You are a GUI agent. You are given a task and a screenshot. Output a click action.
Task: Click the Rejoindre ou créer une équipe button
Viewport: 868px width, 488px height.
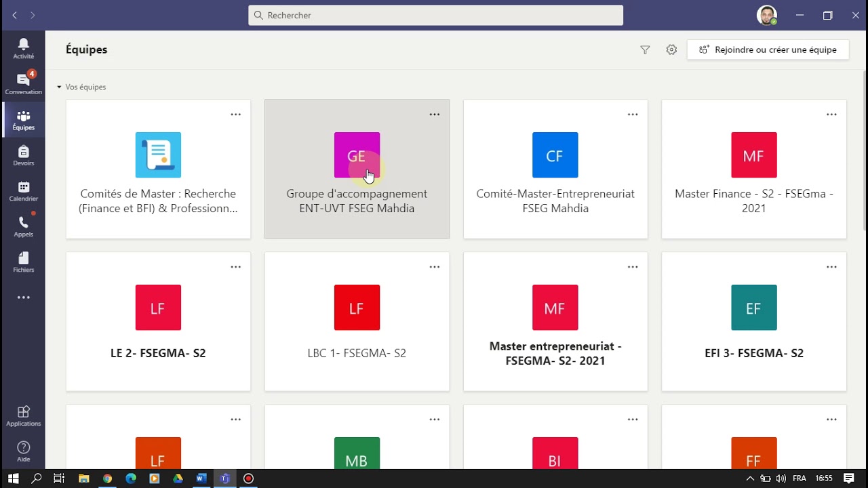click(x=768, y=49)
